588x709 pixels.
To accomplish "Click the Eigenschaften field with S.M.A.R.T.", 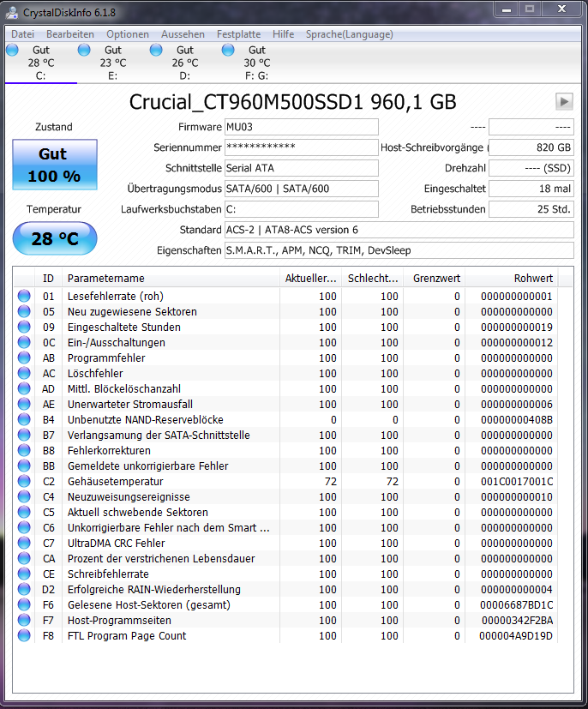I will [x=399, y=250].
